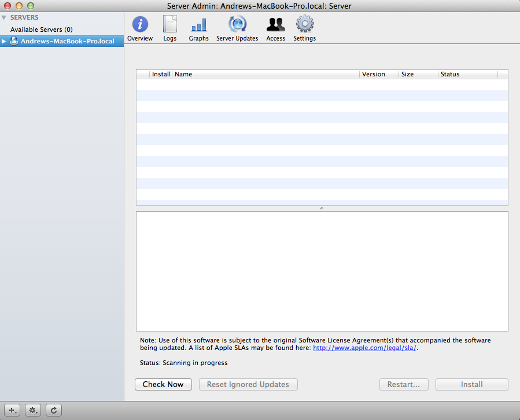Click the Install button
The height and width of the screenshot is (420, 520).
tap(471, 385)
